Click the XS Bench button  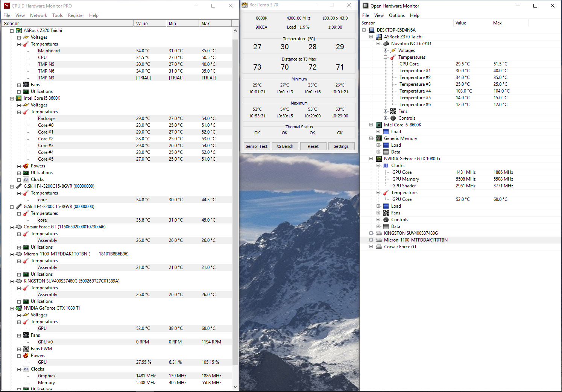coord(285,146)
